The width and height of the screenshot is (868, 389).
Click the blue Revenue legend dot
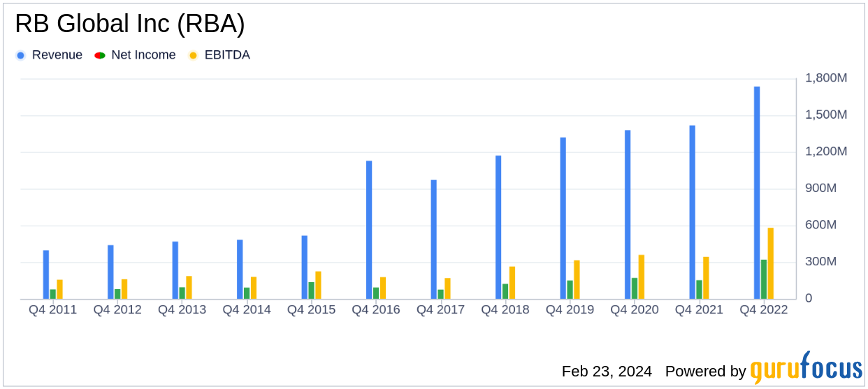click(x=20, y=55)
